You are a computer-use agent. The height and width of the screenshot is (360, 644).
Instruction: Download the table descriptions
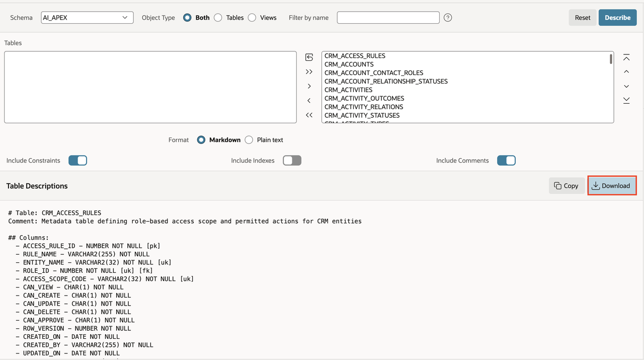coord(612,186)
